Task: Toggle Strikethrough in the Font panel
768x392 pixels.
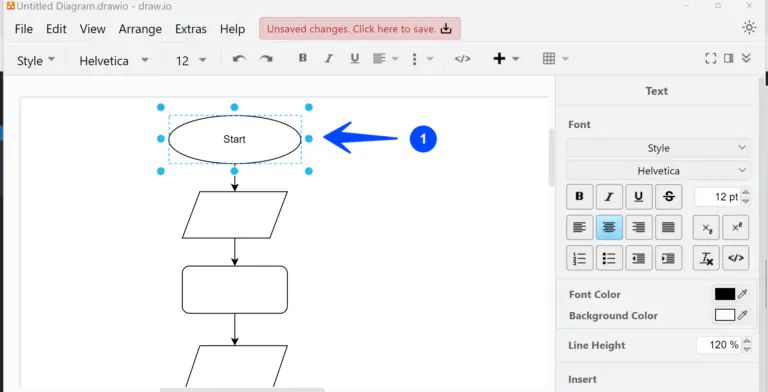Action: click(x=668, y=196)
